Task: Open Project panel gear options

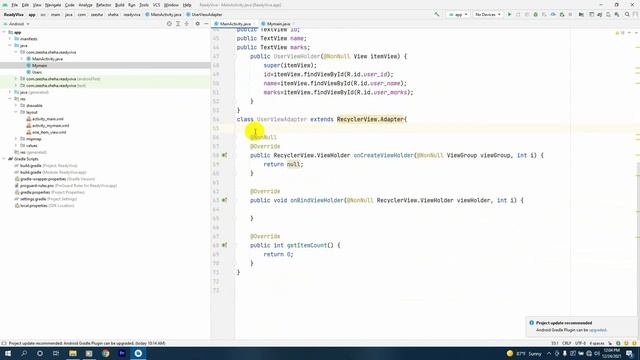Action: (198, 24)
